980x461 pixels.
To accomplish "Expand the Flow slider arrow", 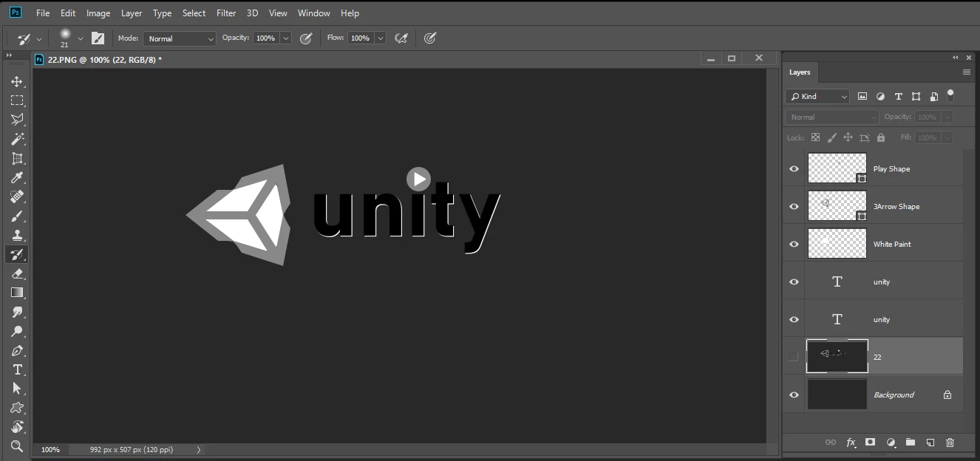I will coord(380,38).
